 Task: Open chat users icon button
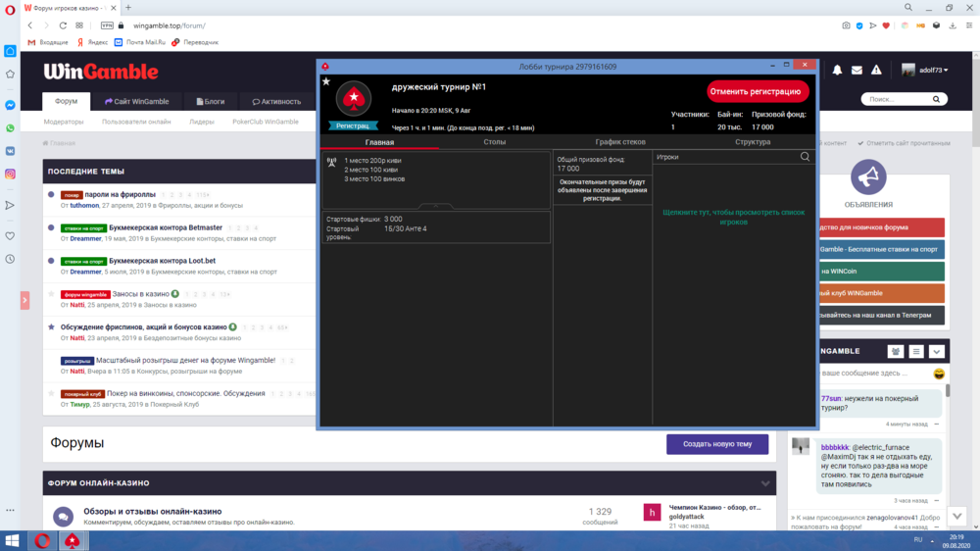pos(895,352)
